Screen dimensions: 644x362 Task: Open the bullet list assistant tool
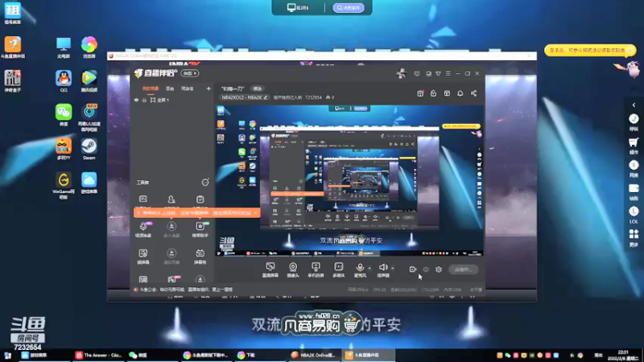pos(200,229)
